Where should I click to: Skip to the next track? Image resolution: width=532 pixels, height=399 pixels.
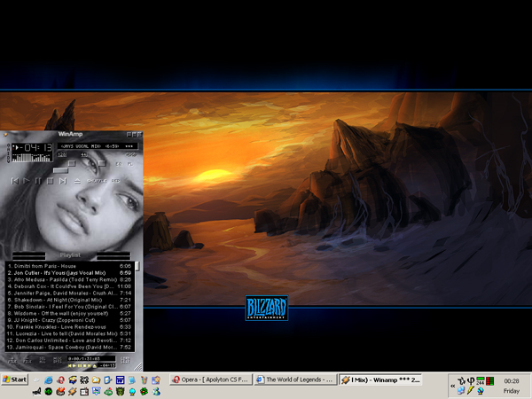[64, 181]
